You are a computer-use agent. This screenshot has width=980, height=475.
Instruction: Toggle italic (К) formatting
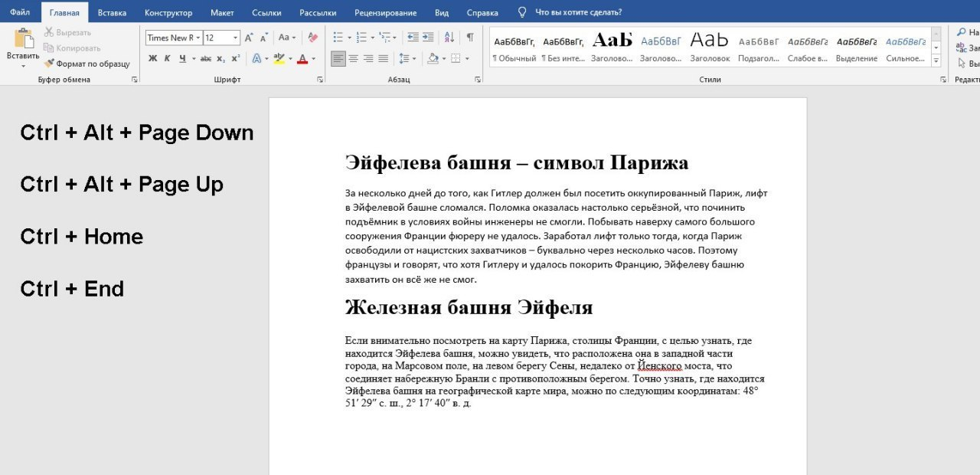(x=167, y=58)
